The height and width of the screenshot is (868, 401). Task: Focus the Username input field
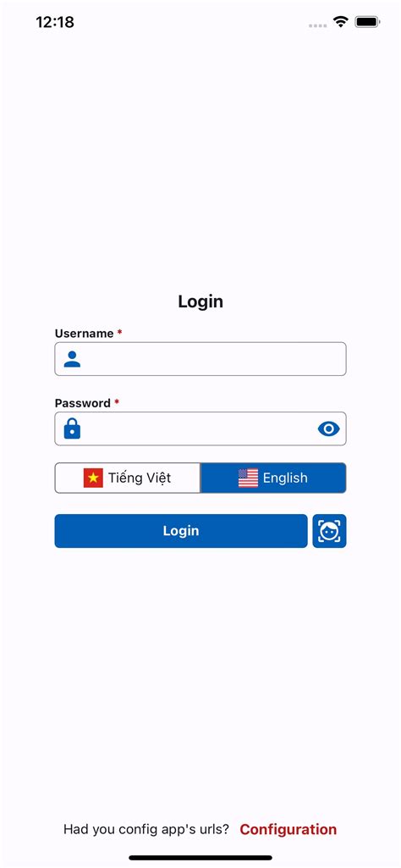click(200, 359)
